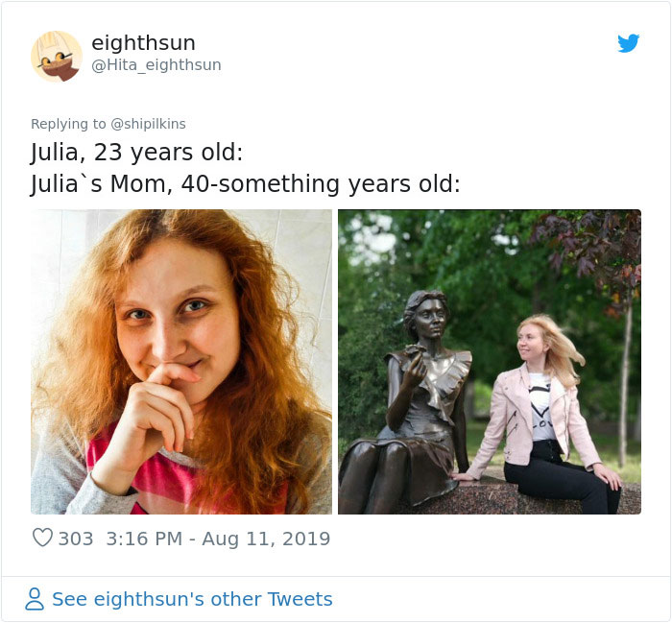The image size is (672, 623).
Task: Follow the @shipilkins mention link
Action: pyautogui.click(x=148, y=124)
